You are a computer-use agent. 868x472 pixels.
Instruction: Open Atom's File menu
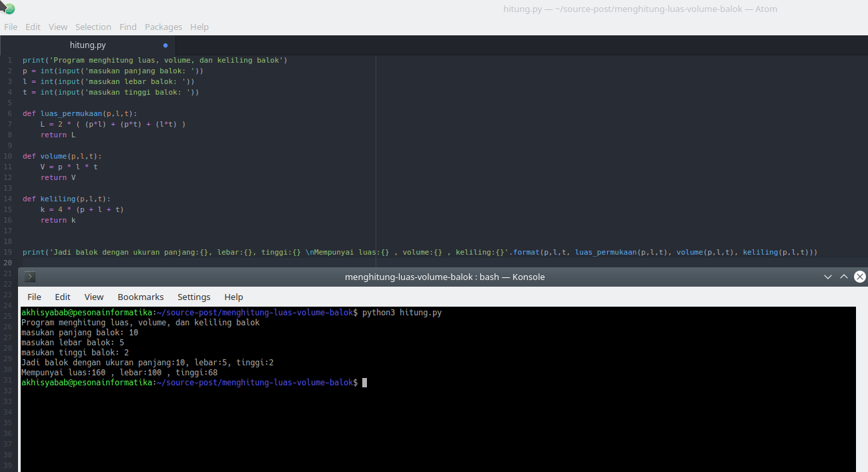[11, 27]
